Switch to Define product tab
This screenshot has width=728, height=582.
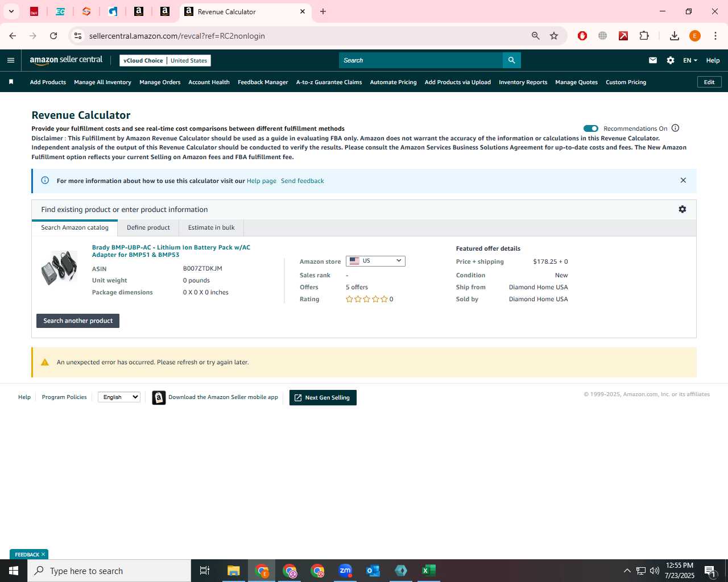coord(148,227)
